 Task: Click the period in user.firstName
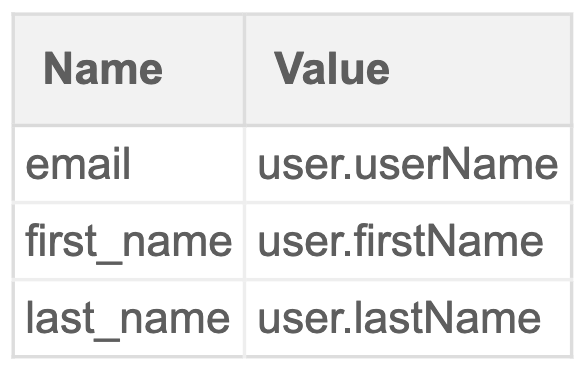click(x=348, y=254)
